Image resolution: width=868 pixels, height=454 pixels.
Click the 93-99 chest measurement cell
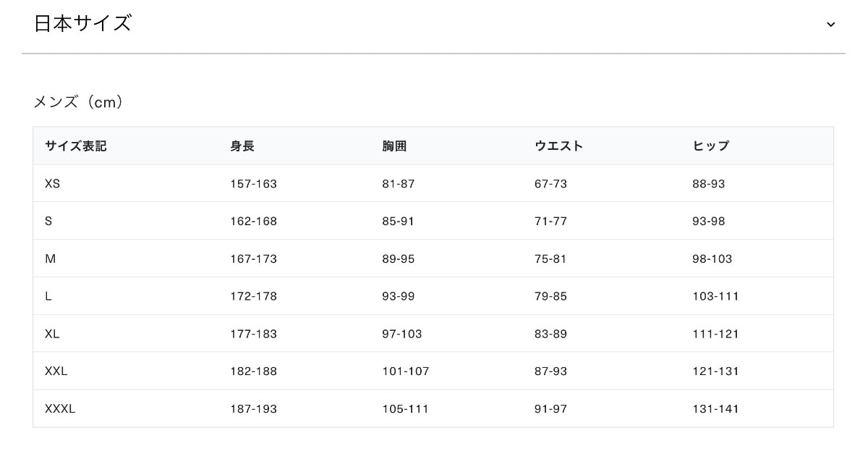pos(398,297)
